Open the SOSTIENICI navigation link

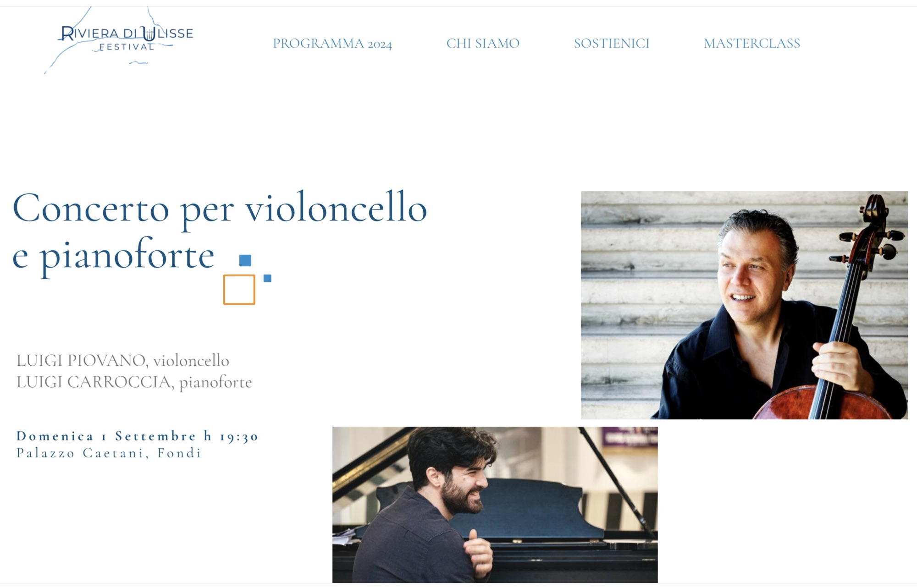[612, 44]
